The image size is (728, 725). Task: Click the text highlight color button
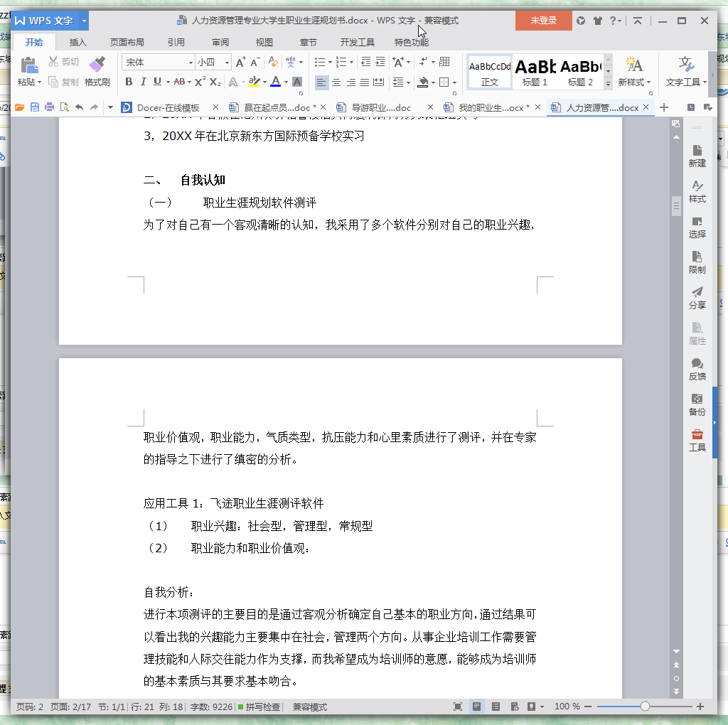click(x=254, y=82)
